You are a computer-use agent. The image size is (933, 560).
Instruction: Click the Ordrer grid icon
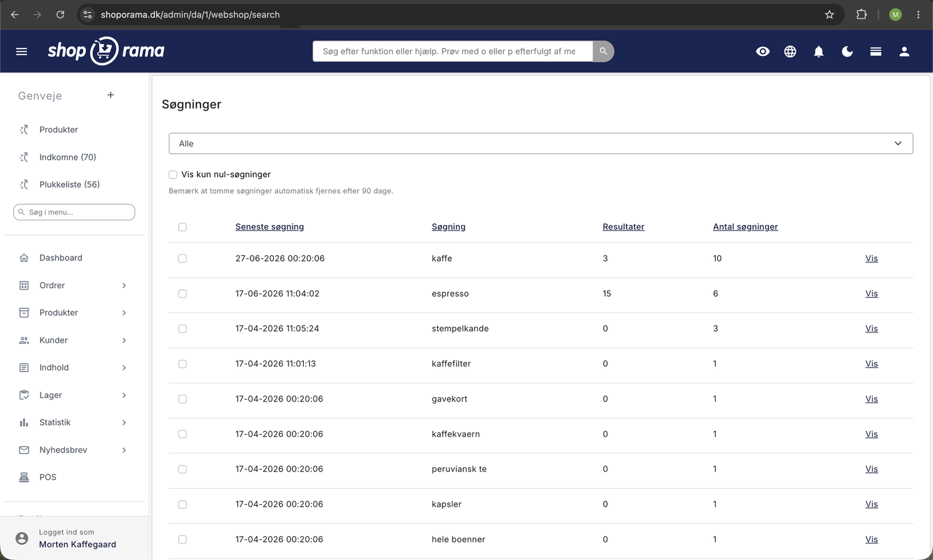(x=24, y=285)
